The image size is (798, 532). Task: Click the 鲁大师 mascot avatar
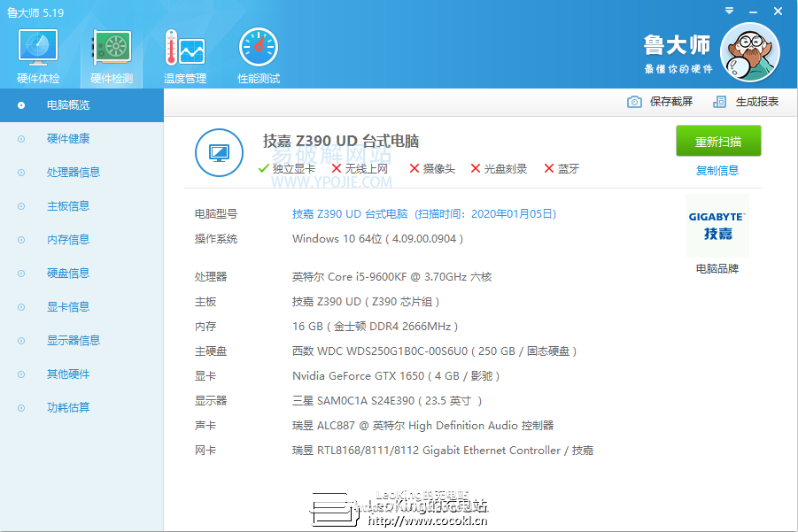coord(749,52)
